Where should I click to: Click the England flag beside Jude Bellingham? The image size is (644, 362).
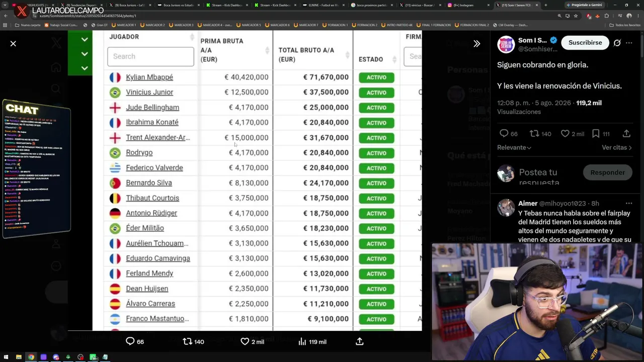tap(115, 107)
